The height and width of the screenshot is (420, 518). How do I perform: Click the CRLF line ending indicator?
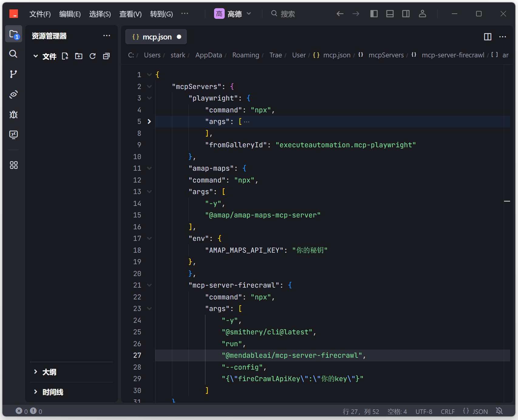pos(448,411)
